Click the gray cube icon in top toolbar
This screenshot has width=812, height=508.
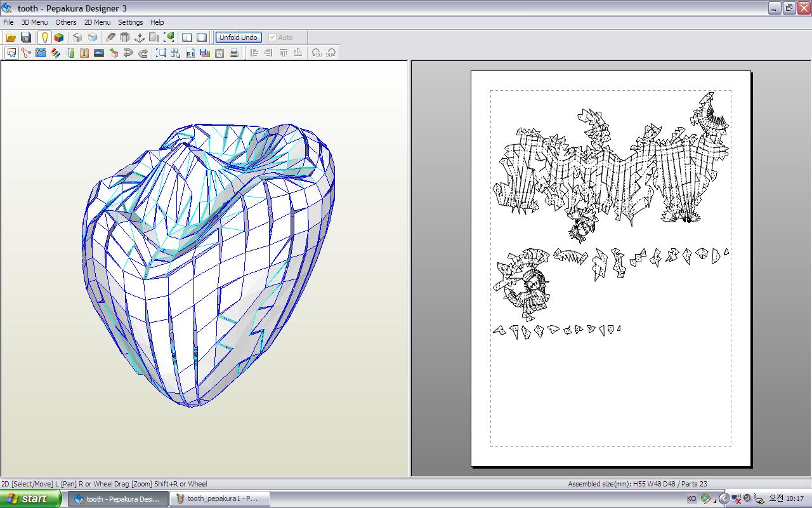[77, 37]
